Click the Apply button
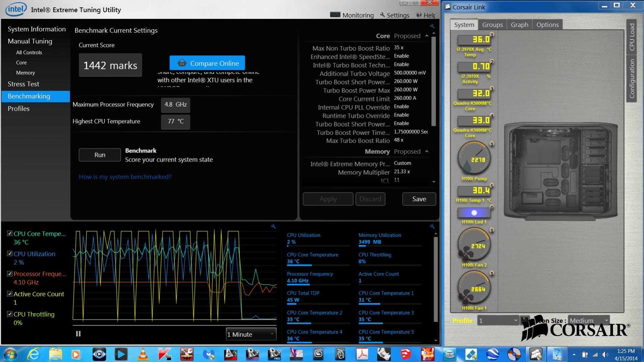 (328, 199)
